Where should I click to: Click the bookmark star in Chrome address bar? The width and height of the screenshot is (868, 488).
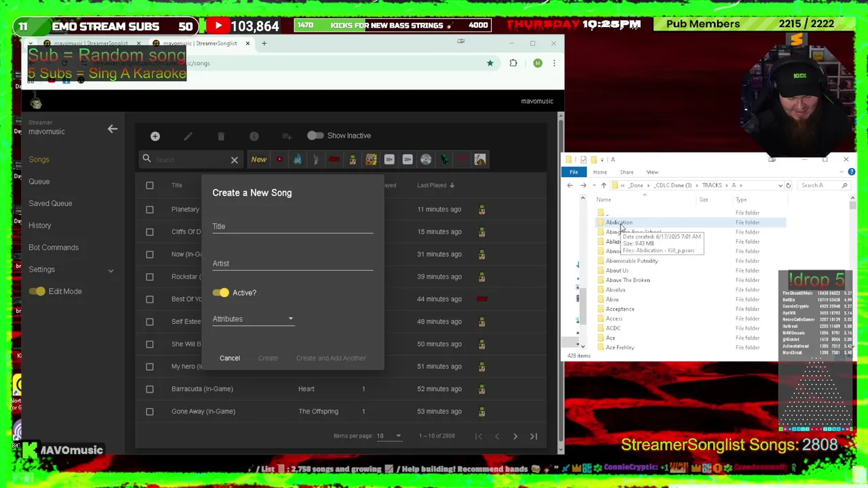pos(490,63)
